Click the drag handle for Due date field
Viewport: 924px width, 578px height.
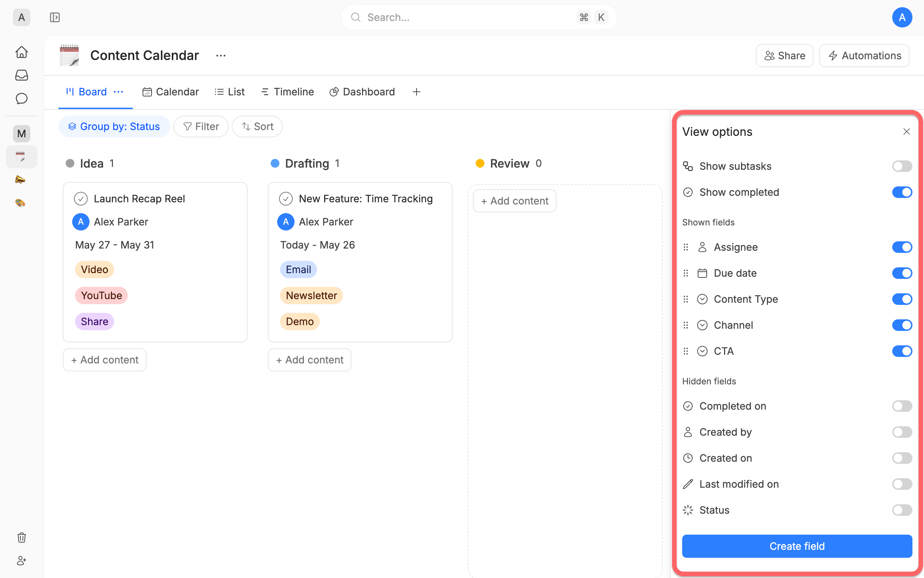(x=686, y=273)
